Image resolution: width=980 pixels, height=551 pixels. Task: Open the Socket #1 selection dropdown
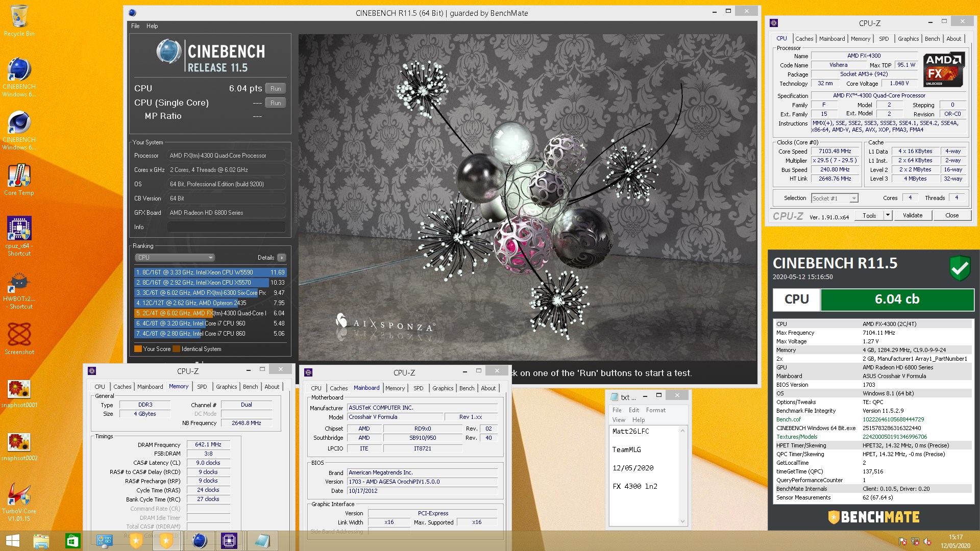coord(835,198)
